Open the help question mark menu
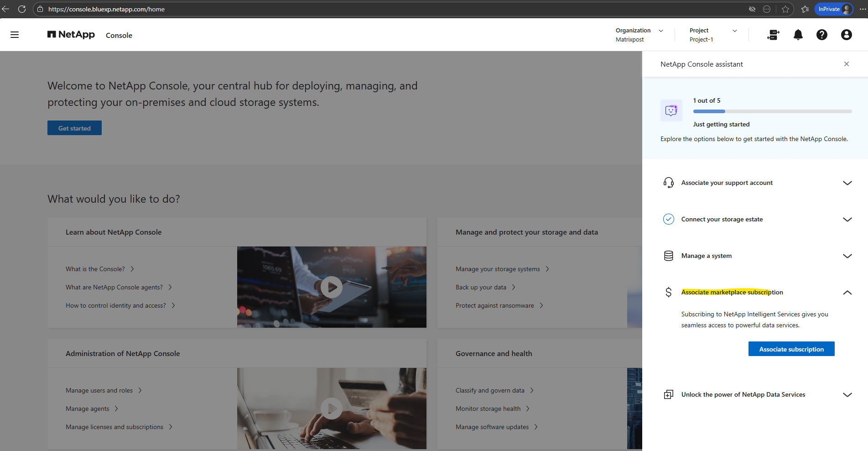 tap(822, 35)
